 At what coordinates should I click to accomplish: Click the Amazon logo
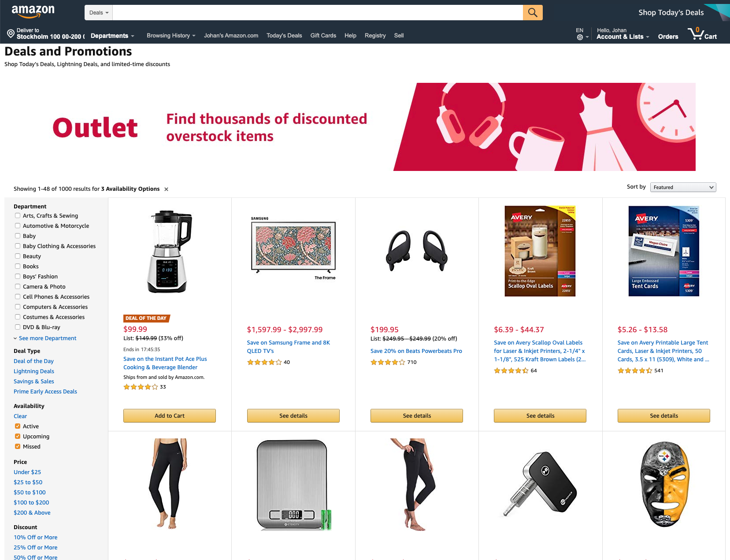[x=33, y=12]
